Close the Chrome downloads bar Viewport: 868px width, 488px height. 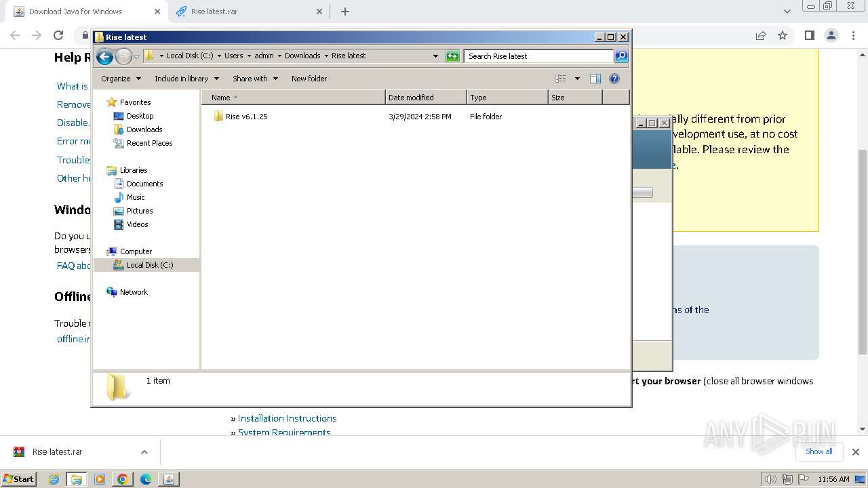(856, 452)
